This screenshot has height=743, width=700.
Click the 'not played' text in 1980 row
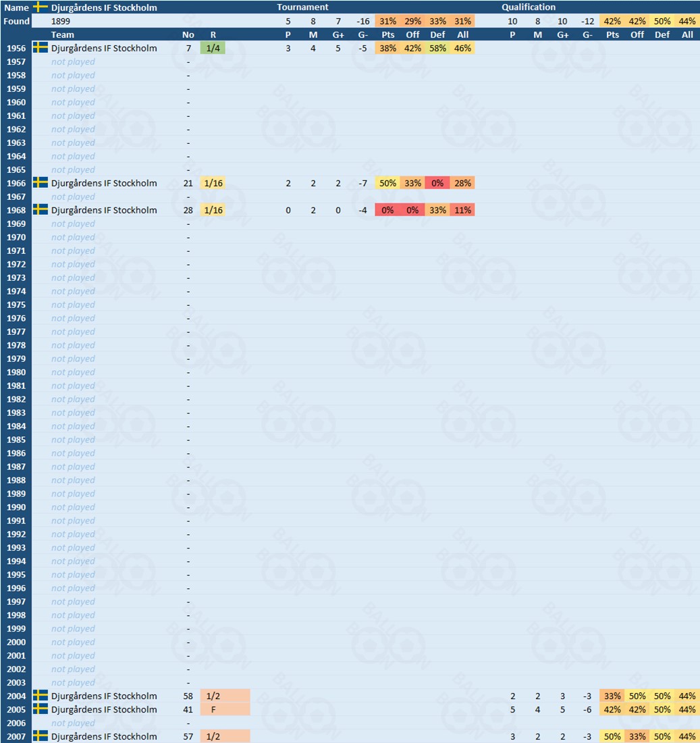[73, 372]
